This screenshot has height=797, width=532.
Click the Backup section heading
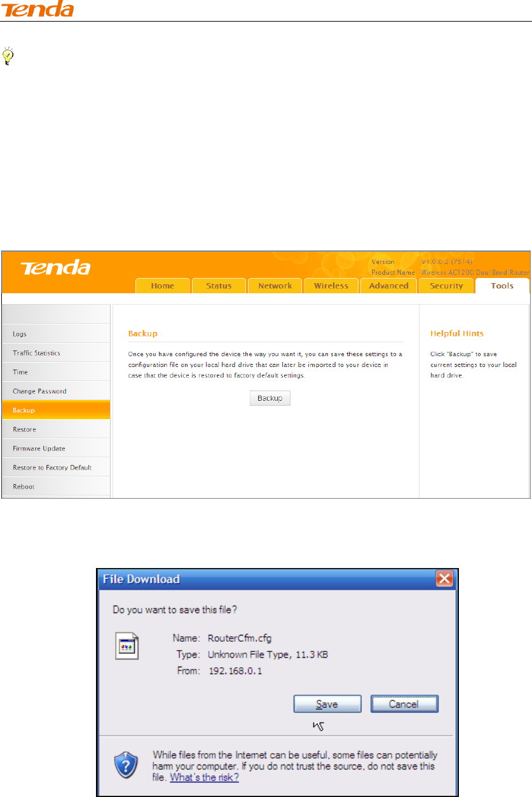(x=142, y=333)
